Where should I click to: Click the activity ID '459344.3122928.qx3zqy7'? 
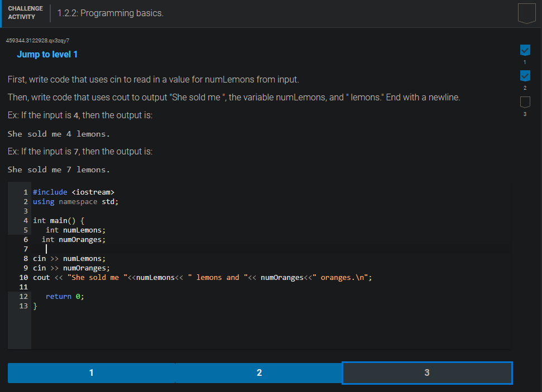(x=37, y=40)
